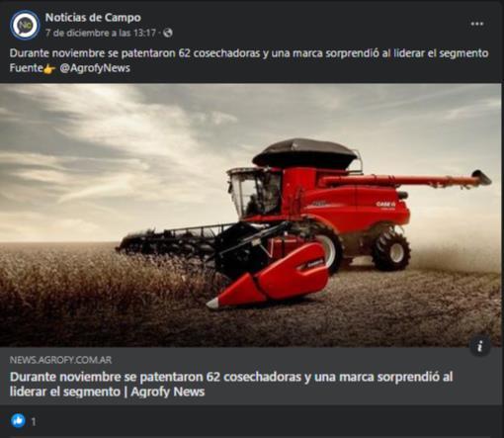Open the article headline in the link preview

[x=231, y=384]
